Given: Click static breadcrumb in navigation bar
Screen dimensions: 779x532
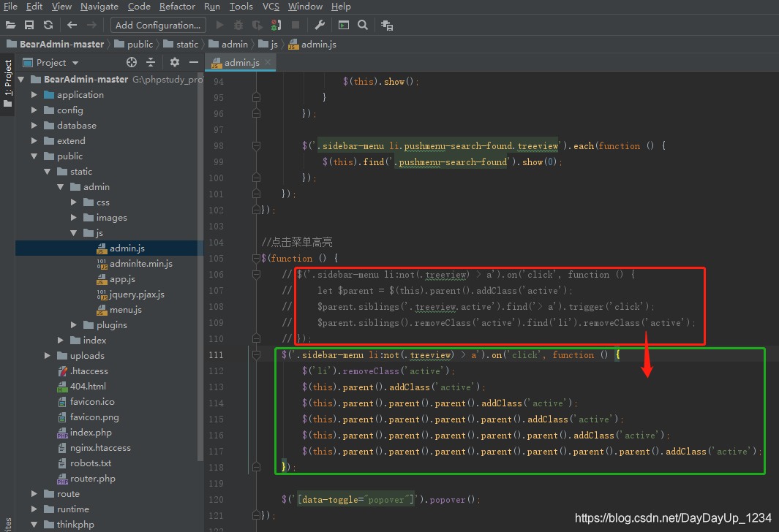Looking at the screenshot, I should [x=187, y=44].
